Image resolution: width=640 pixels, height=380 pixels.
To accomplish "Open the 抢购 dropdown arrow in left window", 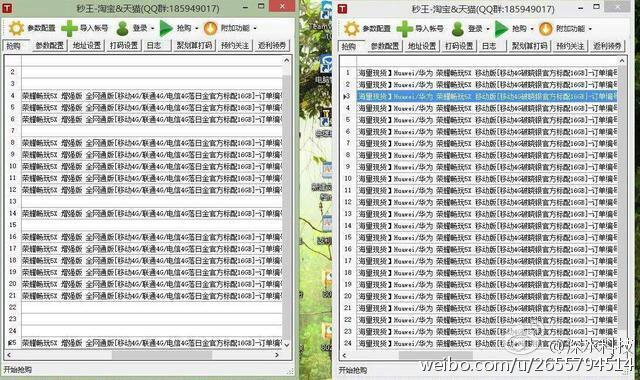I will tap(197, 29).
